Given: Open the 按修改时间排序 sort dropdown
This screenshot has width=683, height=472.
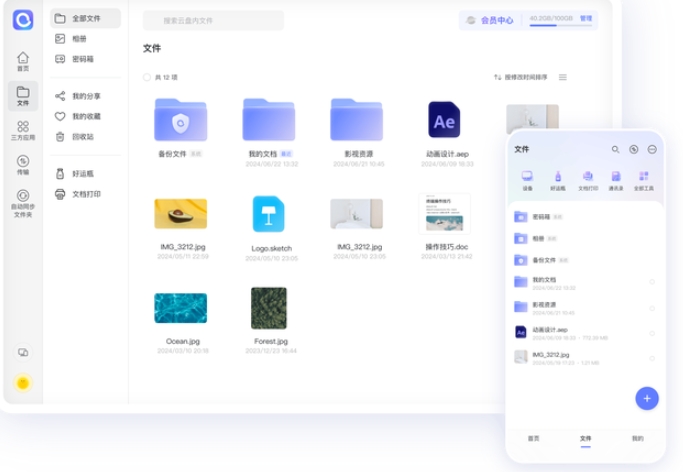Looking at the screenshot, I should (521, 77).
